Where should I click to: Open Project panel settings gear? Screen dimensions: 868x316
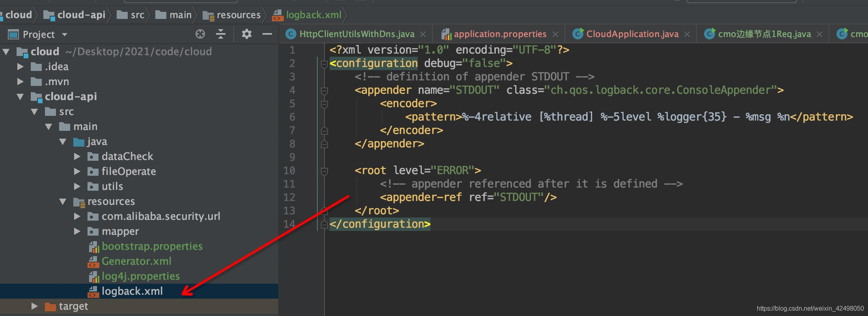pyautogui.click(x=247, y=34)
